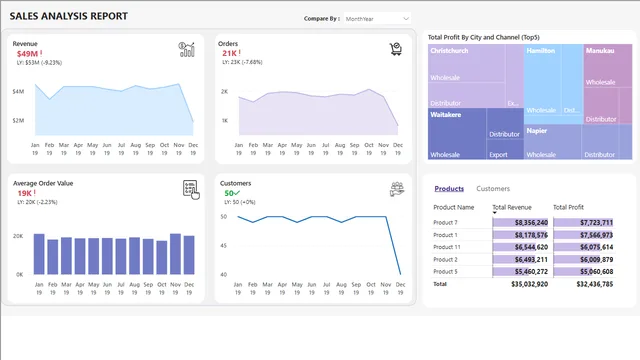This screenshot has height=360, width=640.
Task: Select Hamilton Wholesale treemap tile
Action: [x=542, y=79]
